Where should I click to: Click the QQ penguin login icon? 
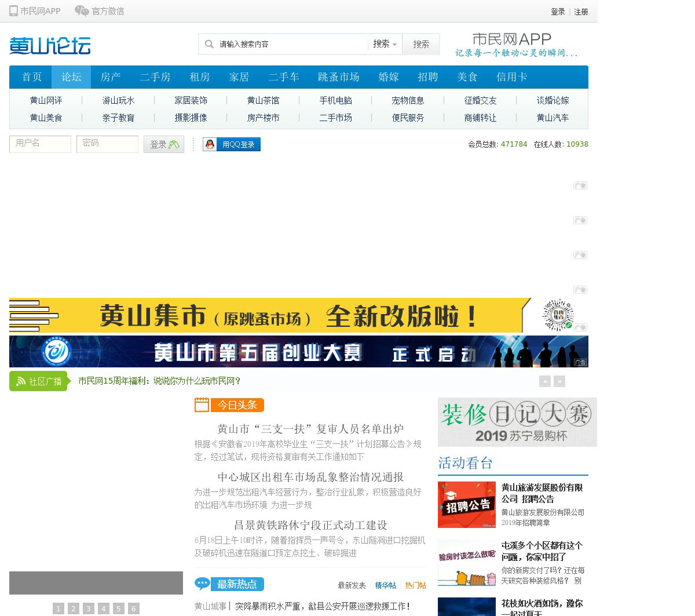(x=210, y=144)
